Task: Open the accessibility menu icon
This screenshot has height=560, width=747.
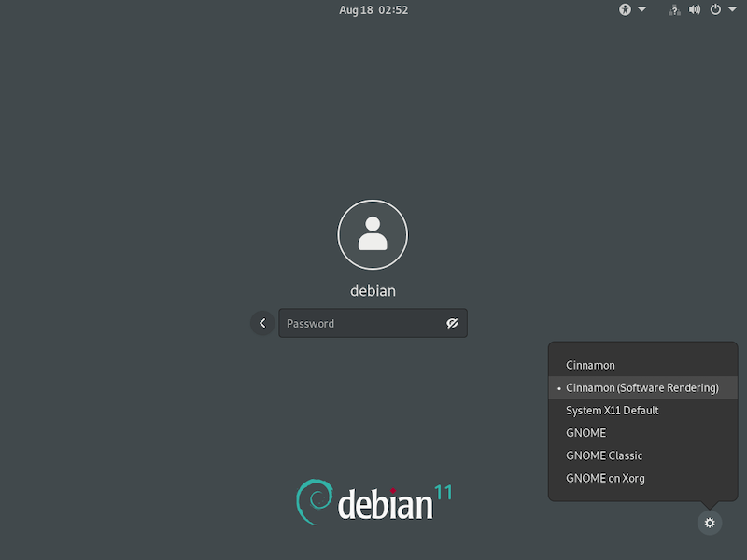Action: [x=625, y=9]
